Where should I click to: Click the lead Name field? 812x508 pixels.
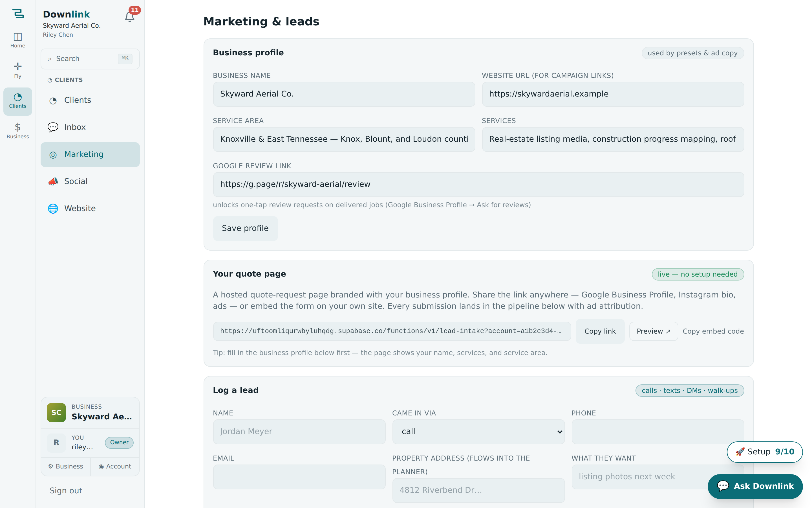299,432
